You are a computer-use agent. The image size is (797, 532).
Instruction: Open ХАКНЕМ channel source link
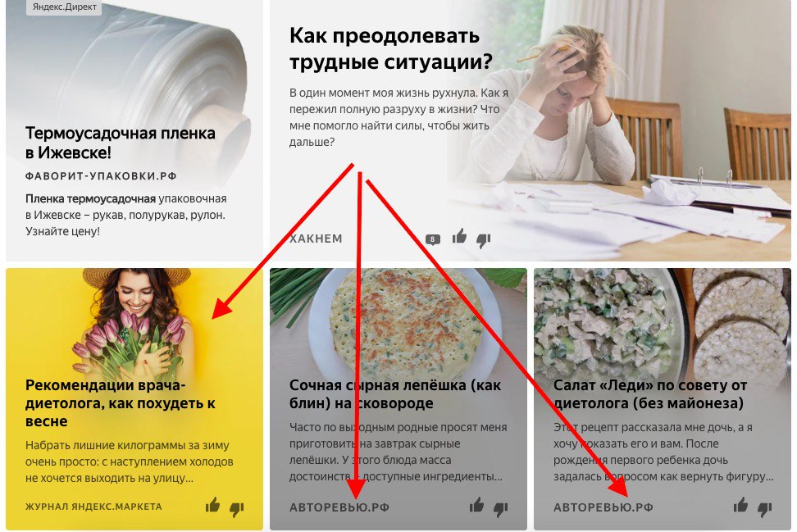pyautogui.click(x=316, y=239)
